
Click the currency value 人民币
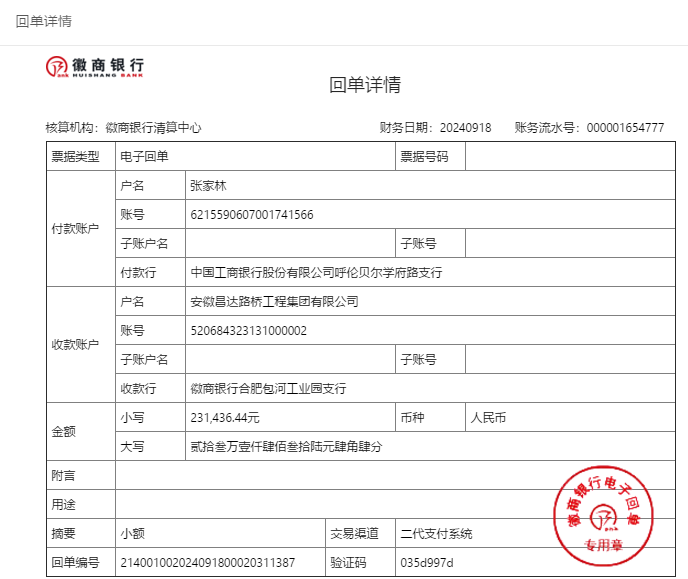tap(489, 417)
